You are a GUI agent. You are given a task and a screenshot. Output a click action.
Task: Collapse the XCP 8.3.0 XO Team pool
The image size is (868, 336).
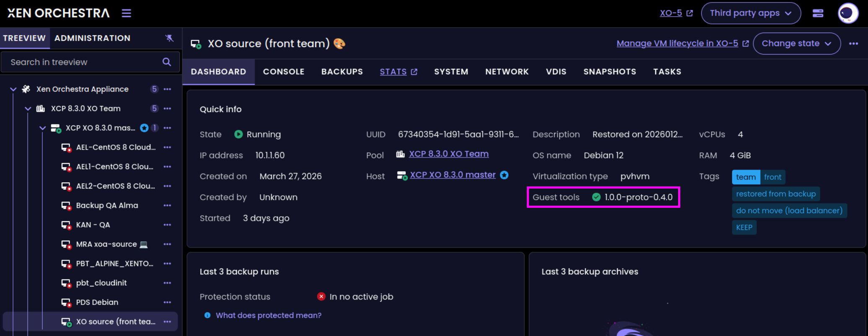(x=28, y=109)
